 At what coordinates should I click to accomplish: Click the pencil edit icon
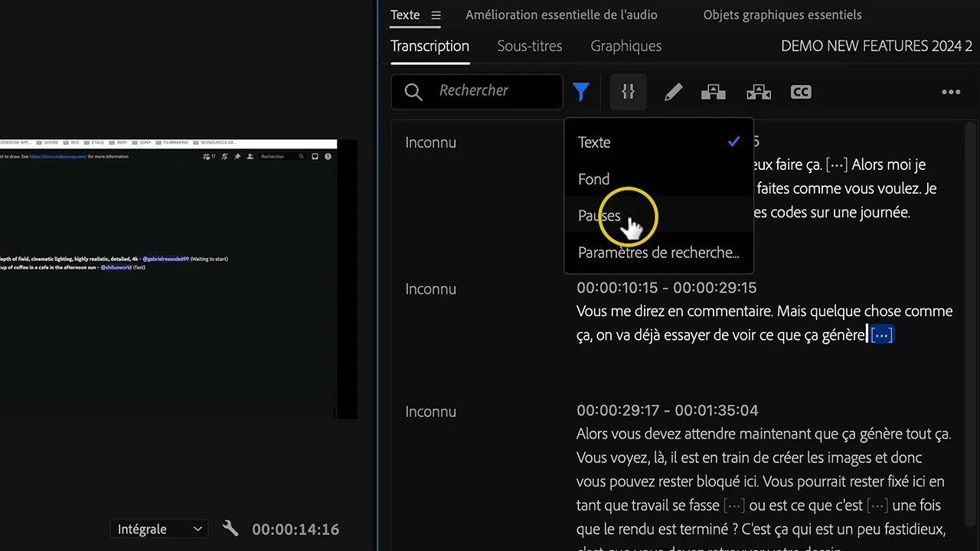(x=673, y=93)
